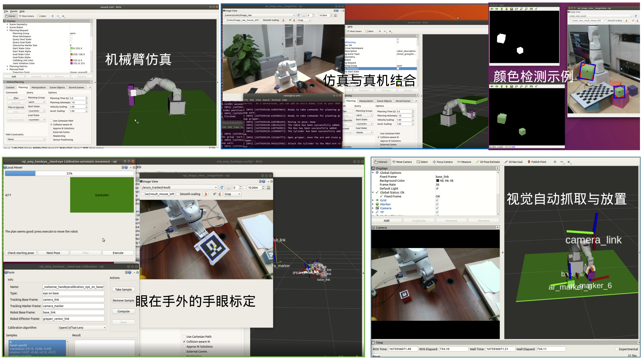
Task: Expand the Camera display tree item
Action: pos(373,208)
